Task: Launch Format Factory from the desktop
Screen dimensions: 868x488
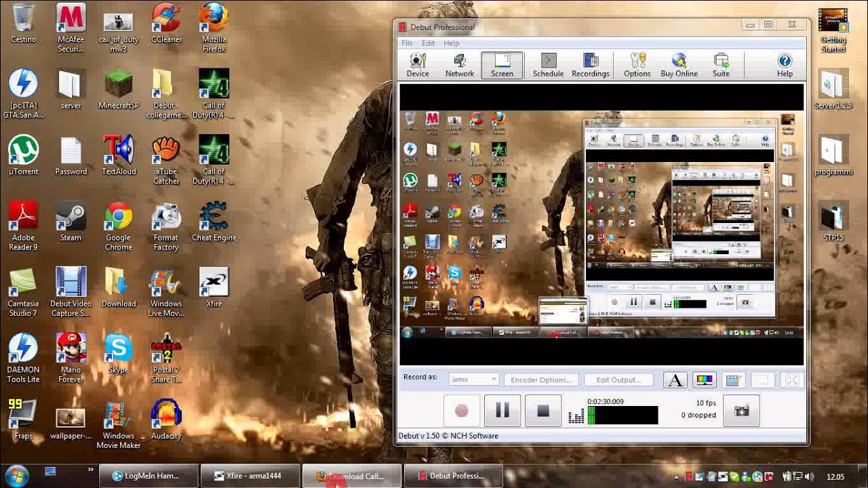Action: [165, 226]
